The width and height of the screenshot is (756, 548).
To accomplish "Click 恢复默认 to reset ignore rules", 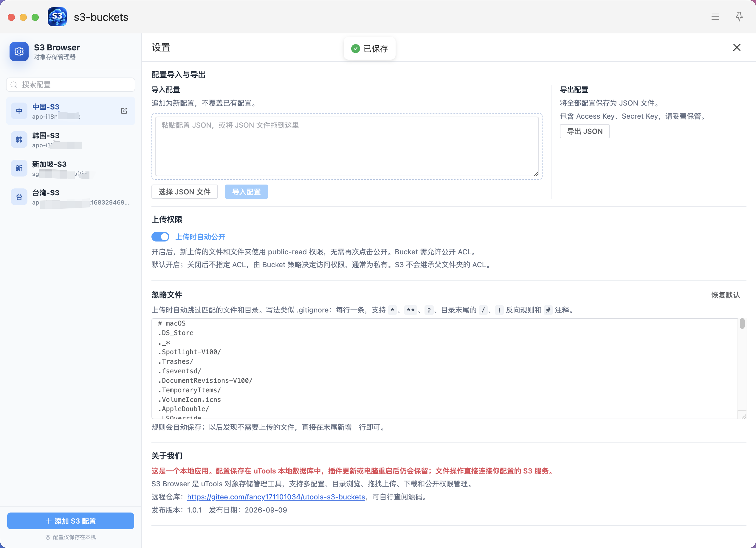I will tap(726, 295).
